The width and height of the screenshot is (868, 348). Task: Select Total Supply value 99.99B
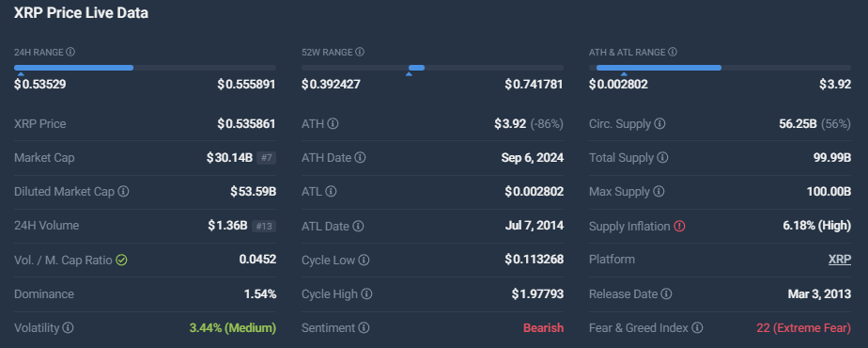tap(832, 158)
